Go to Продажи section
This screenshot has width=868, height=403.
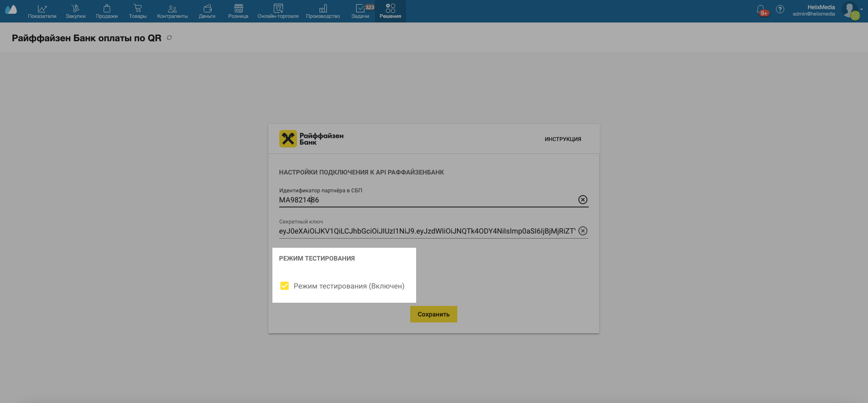coord(107,11)
